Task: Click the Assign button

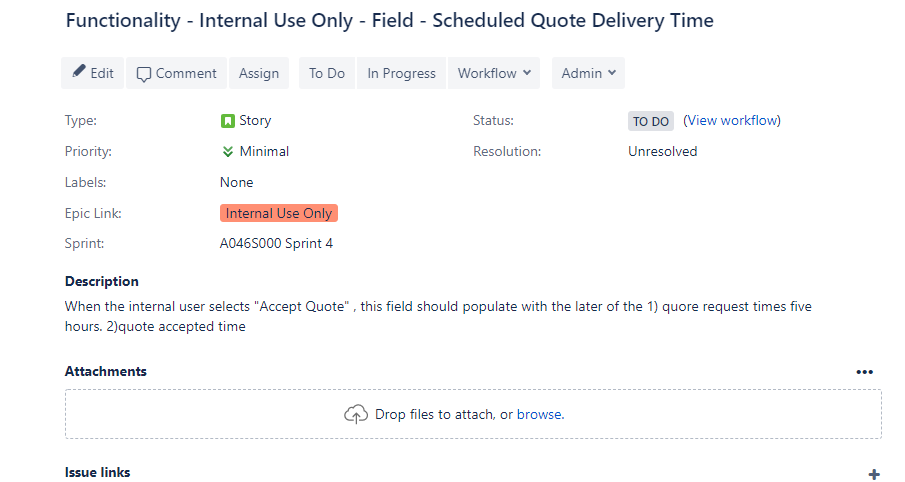Action: [259, 73]
